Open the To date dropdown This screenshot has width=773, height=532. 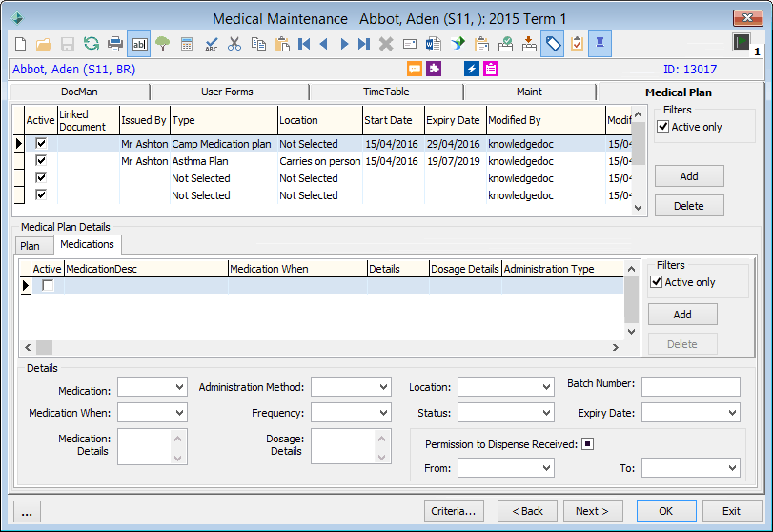[x=733, y=468]
